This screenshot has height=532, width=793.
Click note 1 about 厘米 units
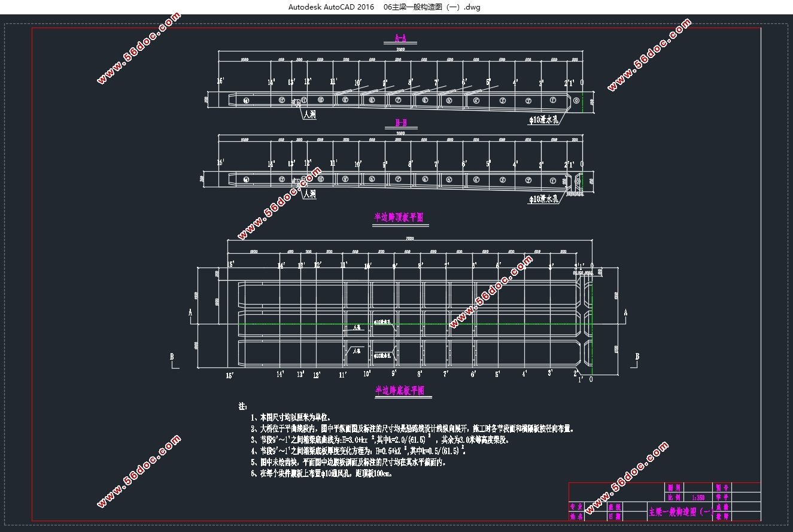tap(291, 417)
